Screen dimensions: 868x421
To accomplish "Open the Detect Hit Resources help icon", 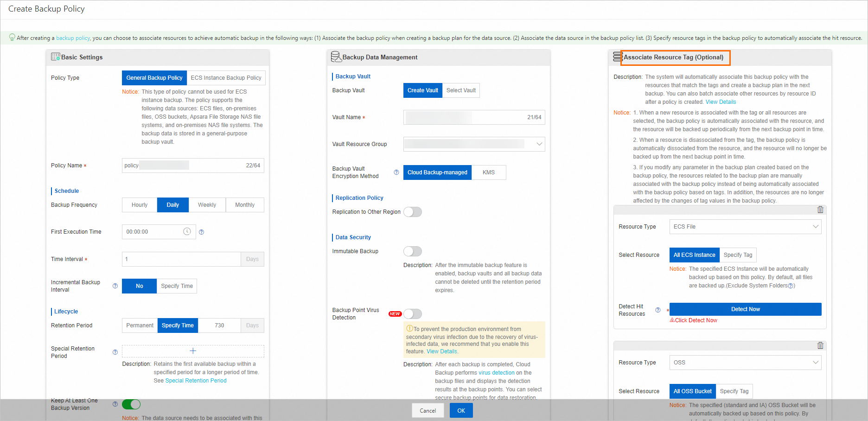I will pyautogui.click(x=657, y=310).
